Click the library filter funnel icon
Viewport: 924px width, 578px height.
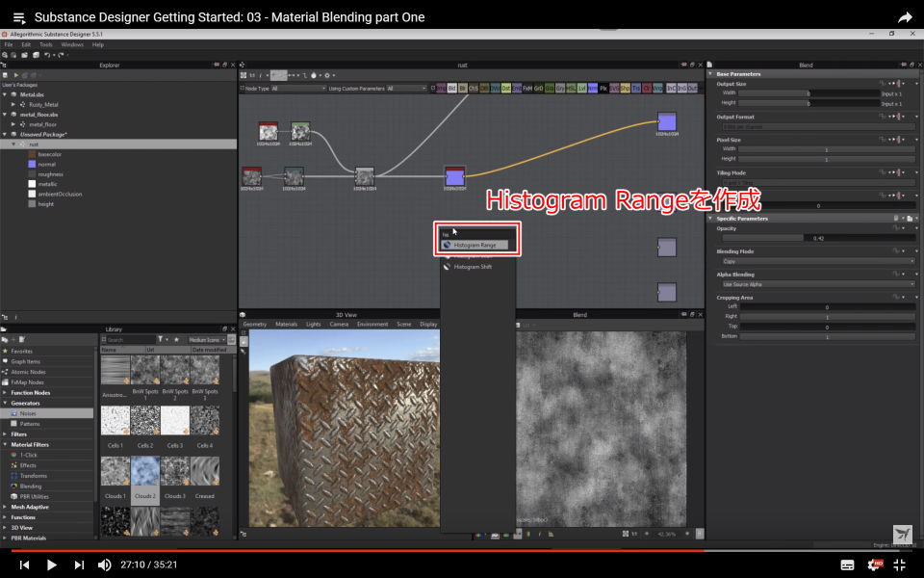click(x=160, y=339)
